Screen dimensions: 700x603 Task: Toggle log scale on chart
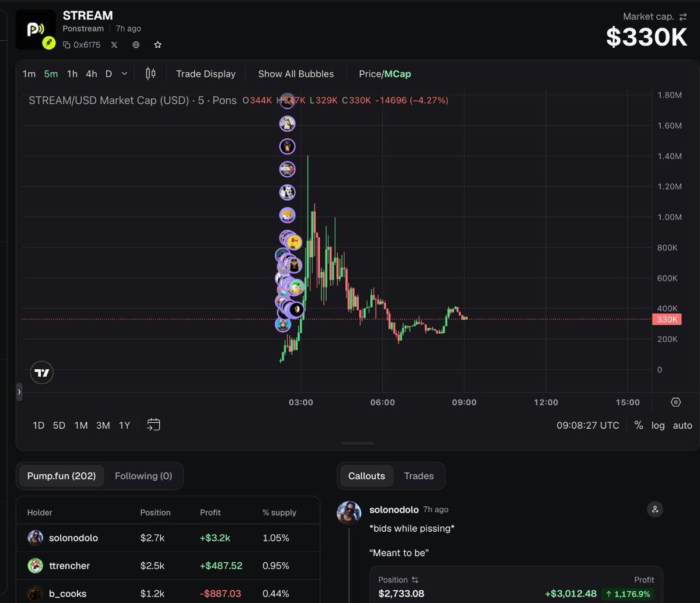[x=658, y=426]
